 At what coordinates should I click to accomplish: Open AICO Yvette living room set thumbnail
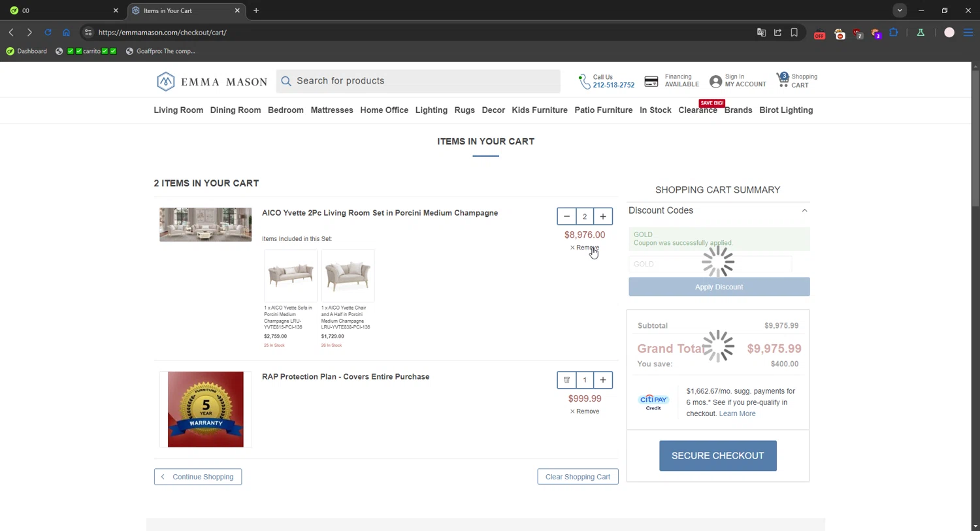206,225
